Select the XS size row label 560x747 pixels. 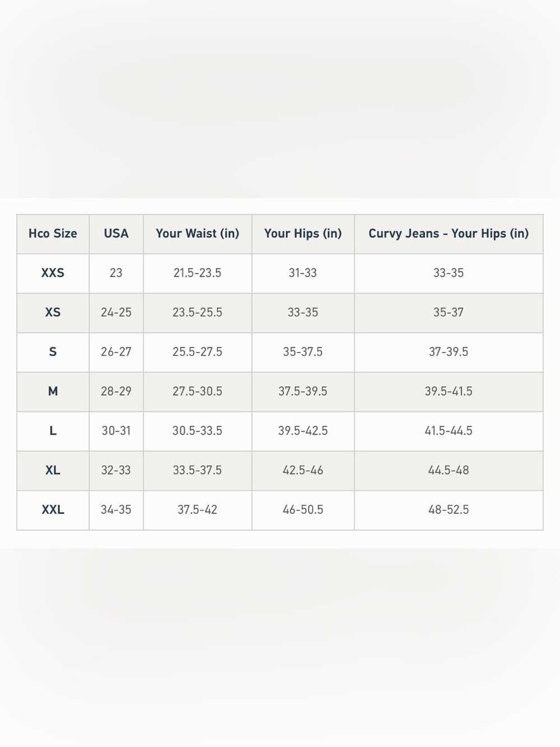tap(53, 313)
